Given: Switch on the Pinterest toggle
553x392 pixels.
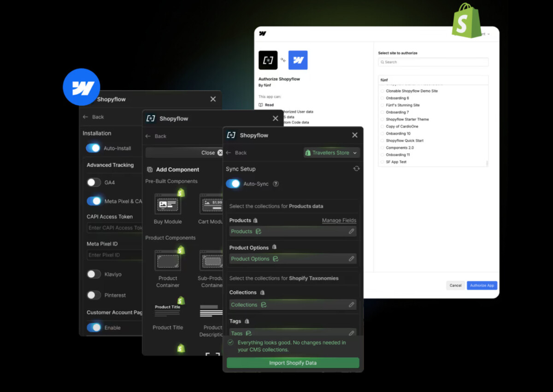Looking at the screenshot, I should coord(94,295).
